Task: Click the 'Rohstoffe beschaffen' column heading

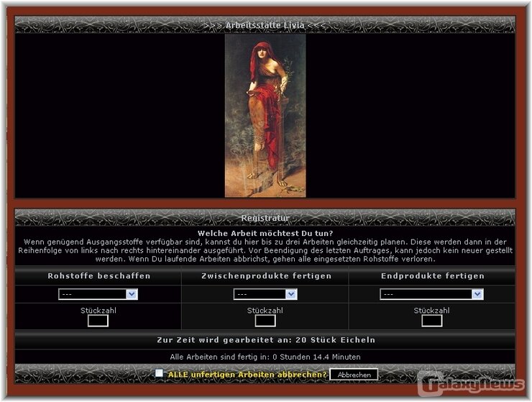Action: [98, 275]
